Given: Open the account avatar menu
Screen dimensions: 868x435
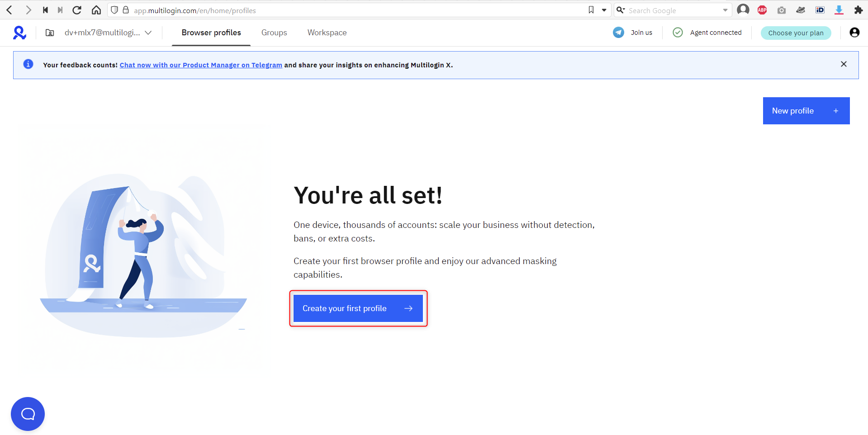Looking at the screenshot, I should [854, 33].
